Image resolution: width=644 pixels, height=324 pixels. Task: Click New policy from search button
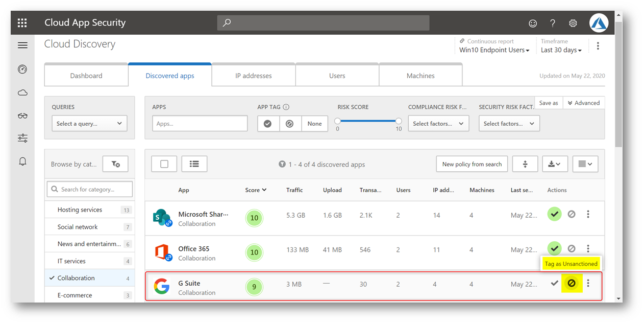472,164
